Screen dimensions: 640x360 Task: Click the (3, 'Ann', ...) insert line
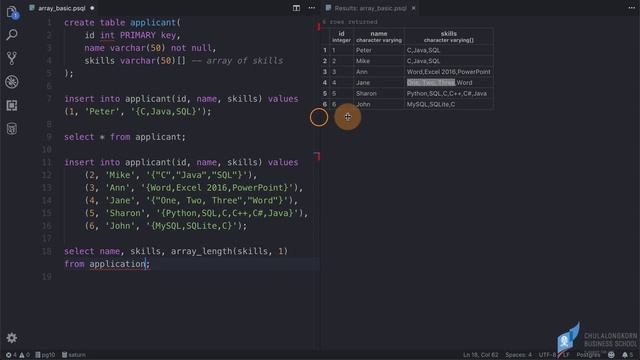coord(194,188)
